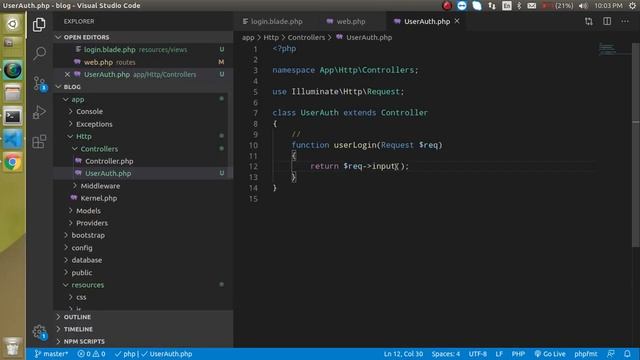
Task: Click the volume icon in system tray
Action: point(583,6)
